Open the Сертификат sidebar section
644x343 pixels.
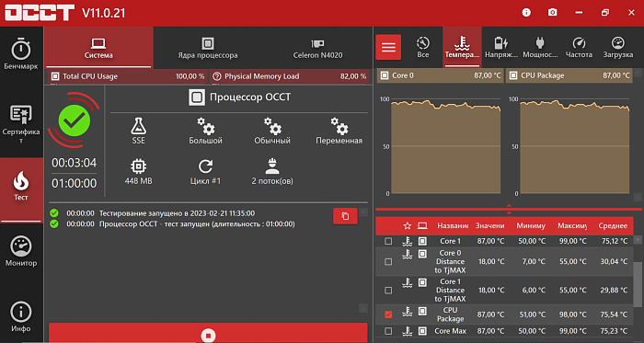pyautogui.click(x=21, y=124)
